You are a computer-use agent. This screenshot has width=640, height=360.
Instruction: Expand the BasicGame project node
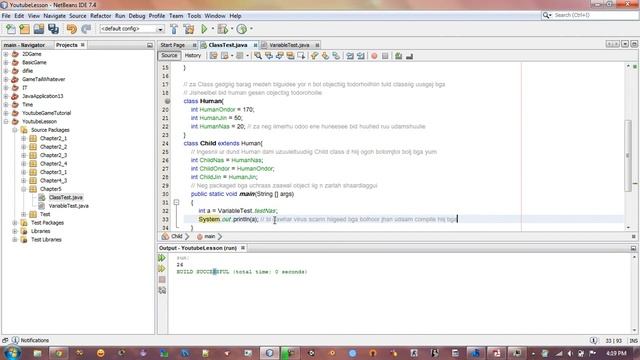(6, 62)
